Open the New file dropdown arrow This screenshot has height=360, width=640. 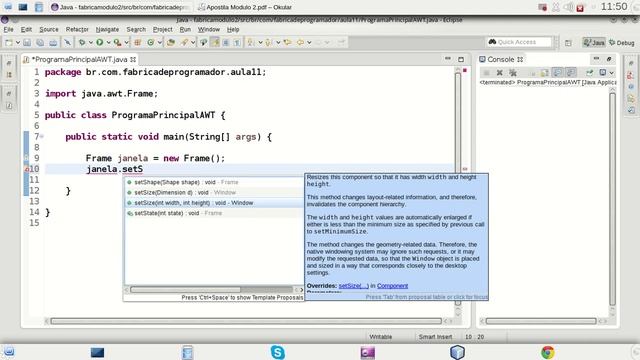click(x=18, y=42)
